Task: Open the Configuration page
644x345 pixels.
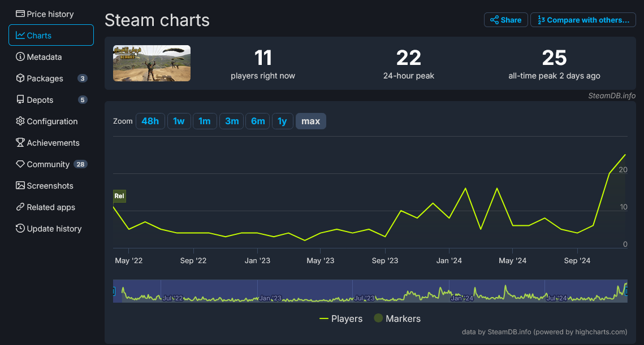Action: pyautogui.click(x=51, y=121)
